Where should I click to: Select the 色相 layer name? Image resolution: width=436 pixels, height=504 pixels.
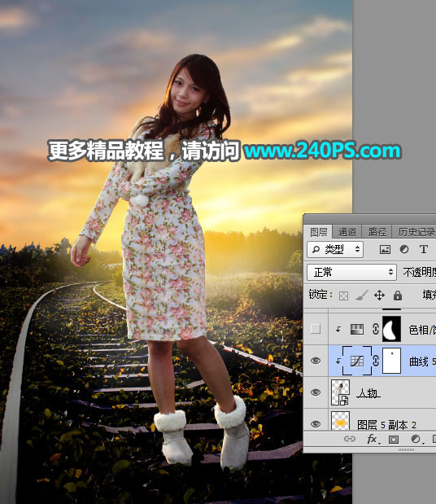(x=422, y=330)
